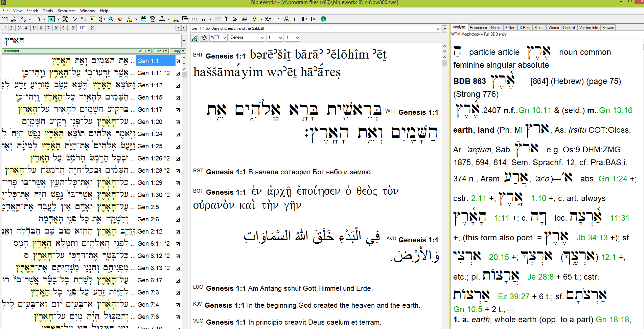Viewport: 644px width, 329px height.
Task: Open the Copy dropdown above results
Action: coord(178,51)
